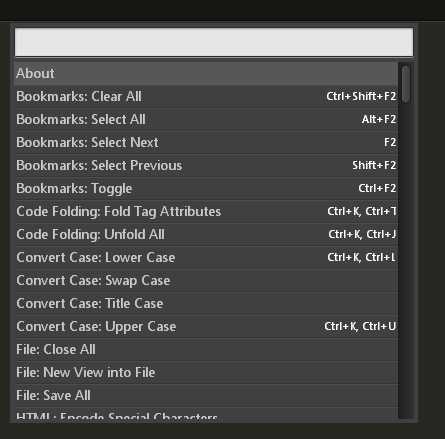Click the scrollbar track below the thumb
Screen dimensions: 445x439
coord(405,260)
